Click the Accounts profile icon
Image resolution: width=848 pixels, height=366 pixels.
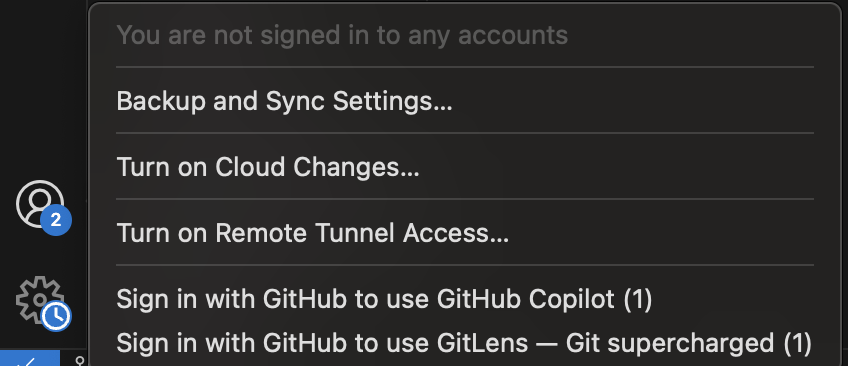click(x=40, y=204)
